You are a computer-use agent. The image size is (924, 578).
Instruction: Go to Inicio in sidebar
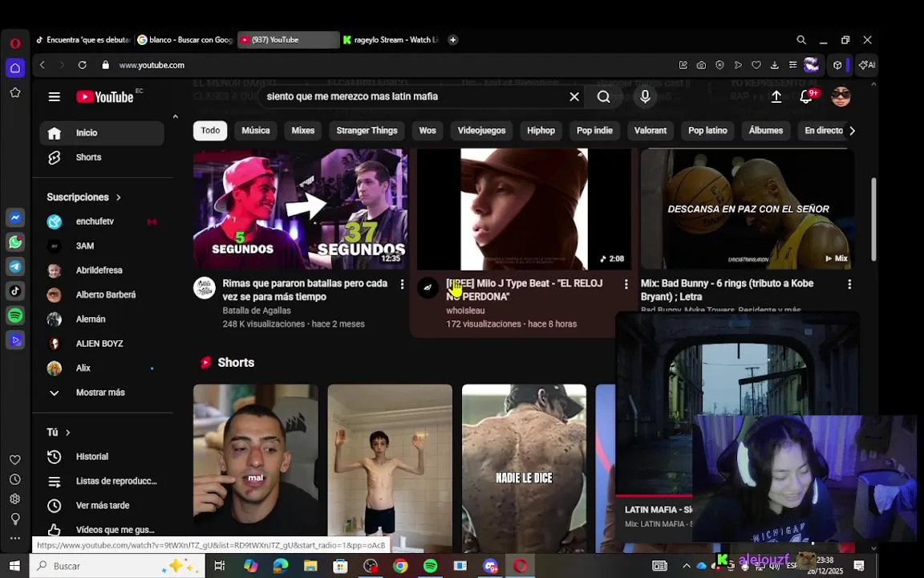point(102,133)
